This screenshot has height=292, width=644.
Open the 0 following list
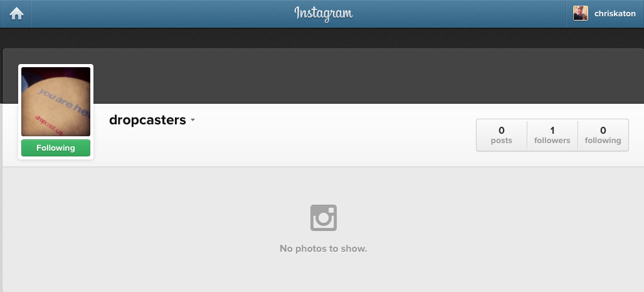[603, 135]
